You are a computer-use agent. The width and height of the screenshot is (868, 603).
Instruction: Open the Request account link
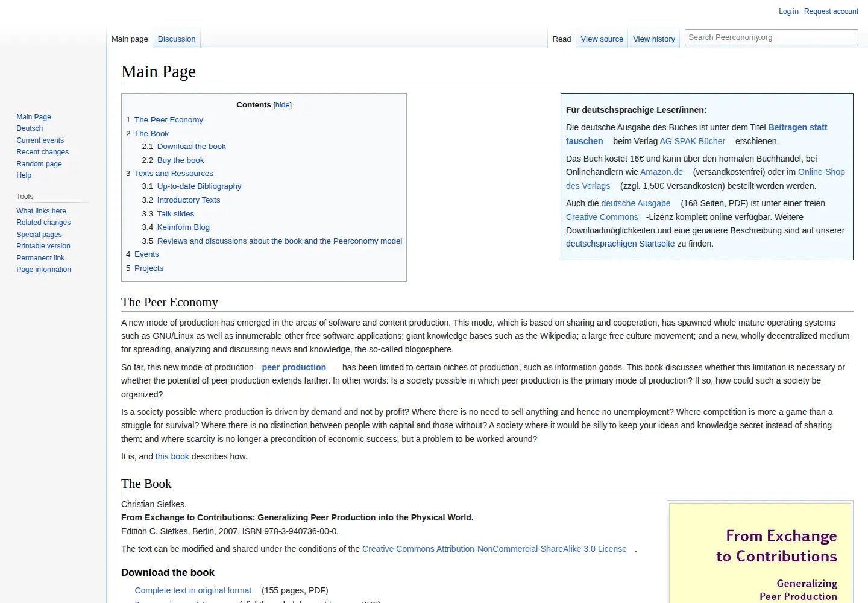point(831,11)
